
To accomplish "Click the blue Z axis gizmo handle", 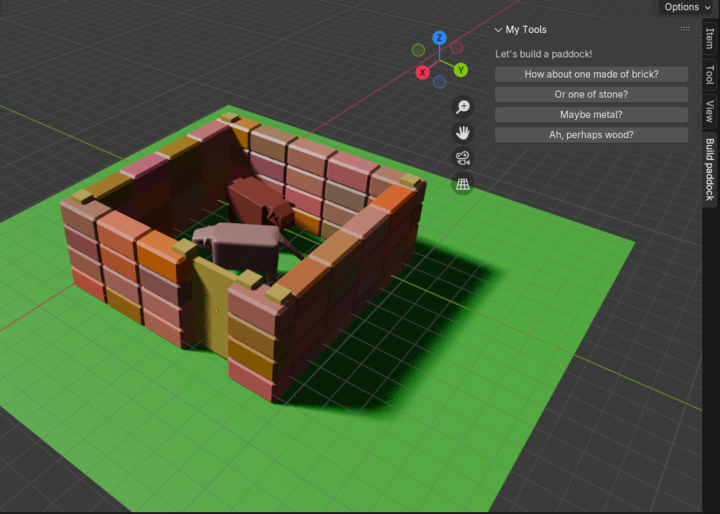I will tap(439, 38).
